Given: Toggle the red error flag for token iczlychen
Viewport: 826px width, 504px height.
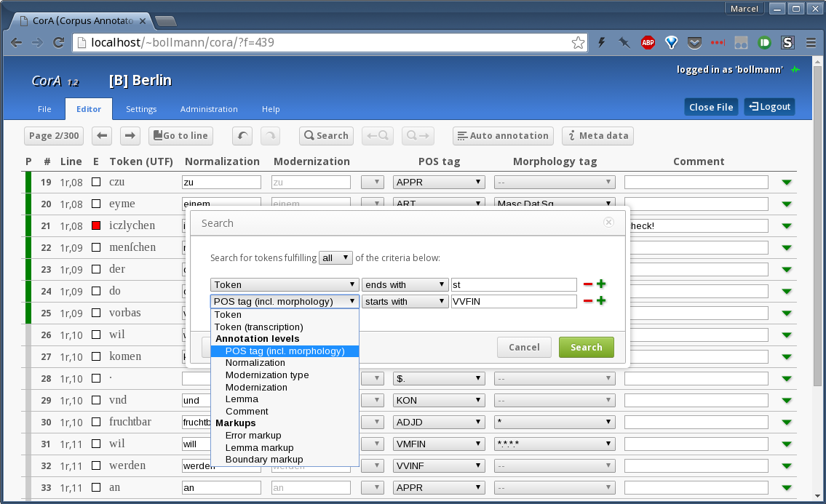Looking at the screenshot, I should point(96,226).
